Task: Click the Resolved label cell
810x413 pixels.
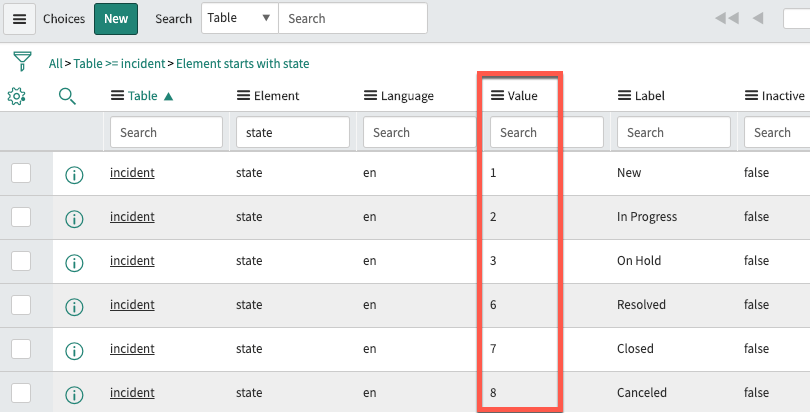Action: pos(641,304)
